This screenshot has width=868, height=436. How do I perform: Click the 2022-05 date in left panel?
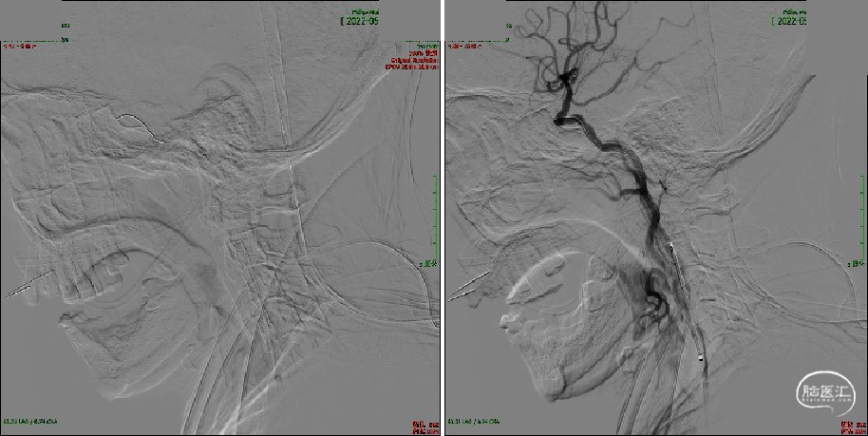point(358,21)
